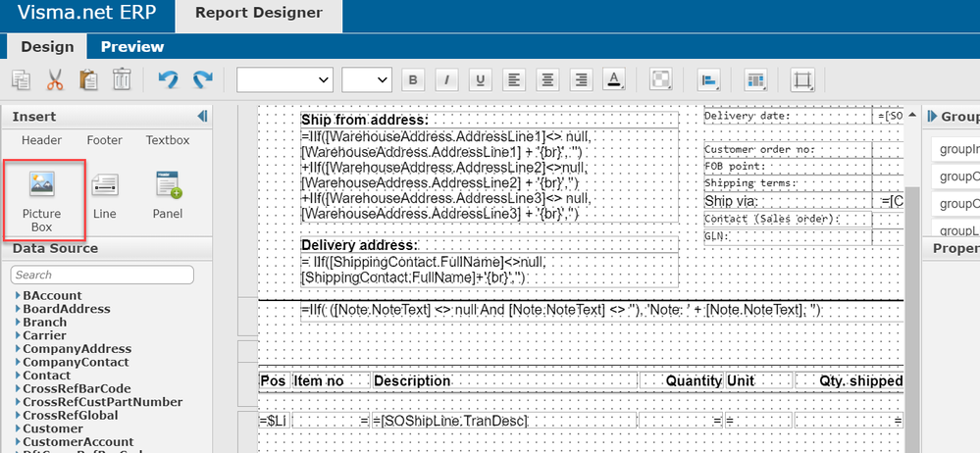Select the 'Quantity' column header
The image size is (980, 453).
pyautogui.click(x=681, y=380)
